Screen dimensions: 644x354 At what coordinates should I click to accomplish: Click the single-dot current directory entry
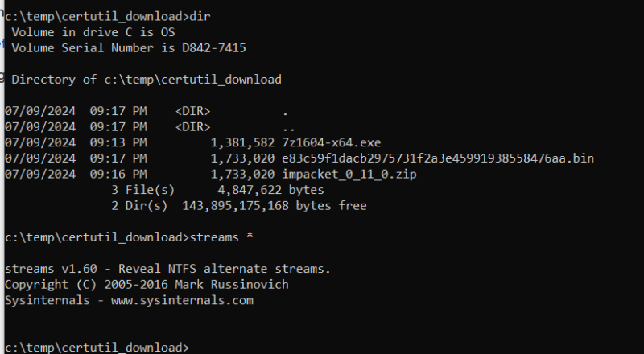[x=286, y=111]
